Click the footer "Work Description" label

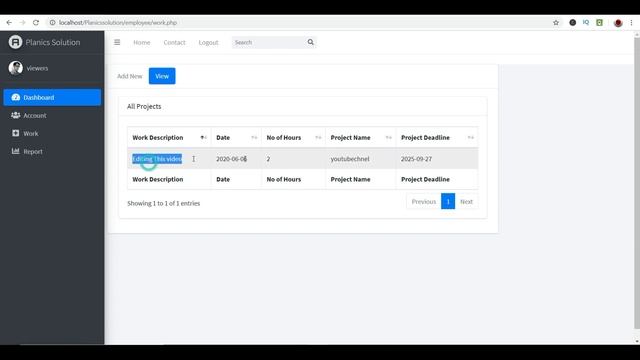(158, 180)
